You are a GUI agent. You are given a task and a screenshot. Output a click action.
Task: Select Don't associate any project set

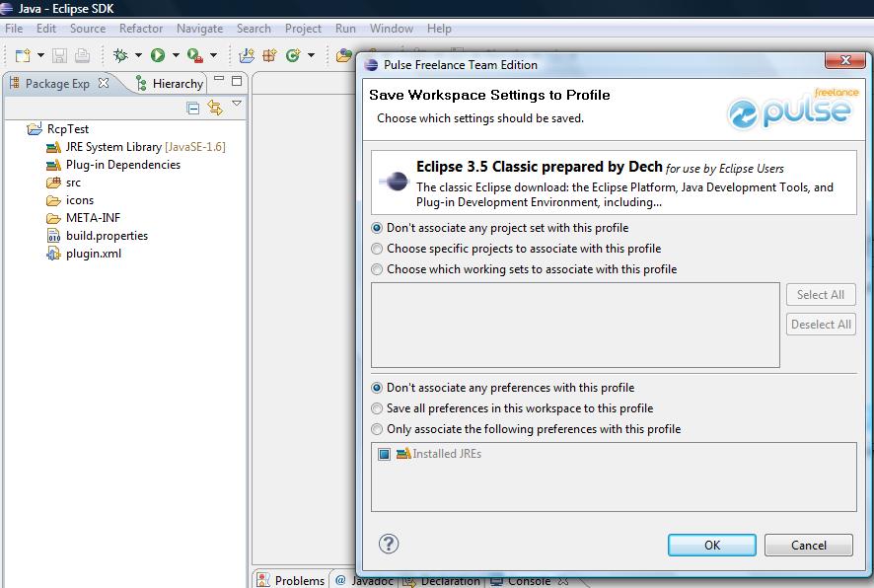click(x=377, y=228)
